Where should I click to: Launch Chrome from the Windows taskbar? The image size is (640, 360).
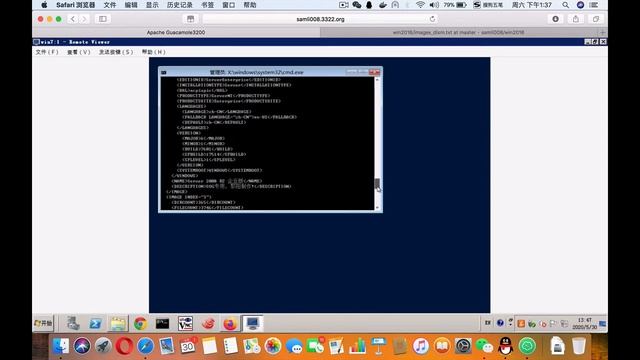click(140, 324)
